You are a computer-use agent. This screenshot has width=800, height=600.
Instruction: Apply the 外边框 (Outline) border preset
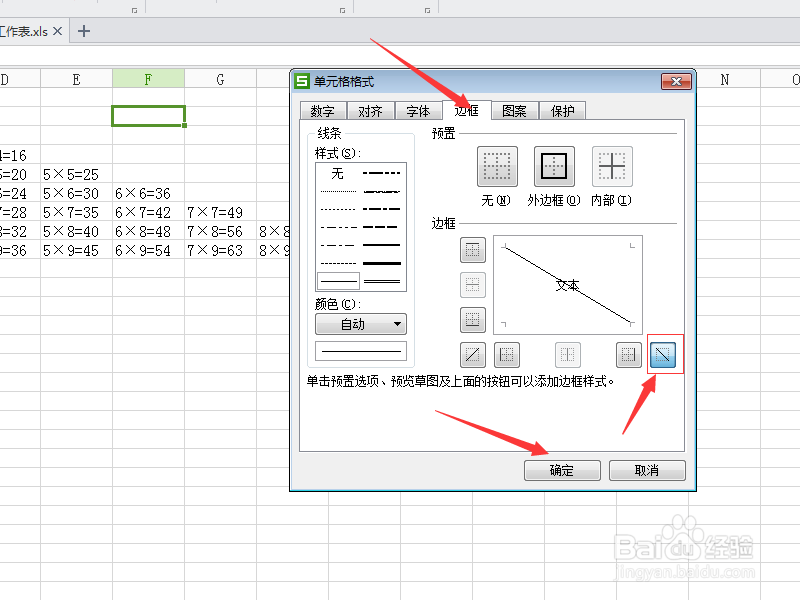[x=553, y=165]
